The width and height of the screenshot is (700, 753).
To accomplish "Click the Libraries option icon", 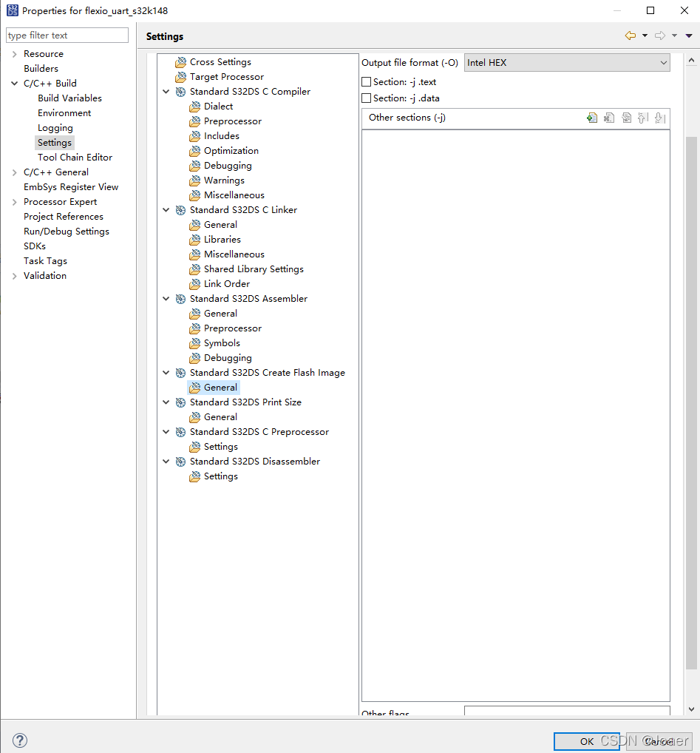I will pos(195,240).
